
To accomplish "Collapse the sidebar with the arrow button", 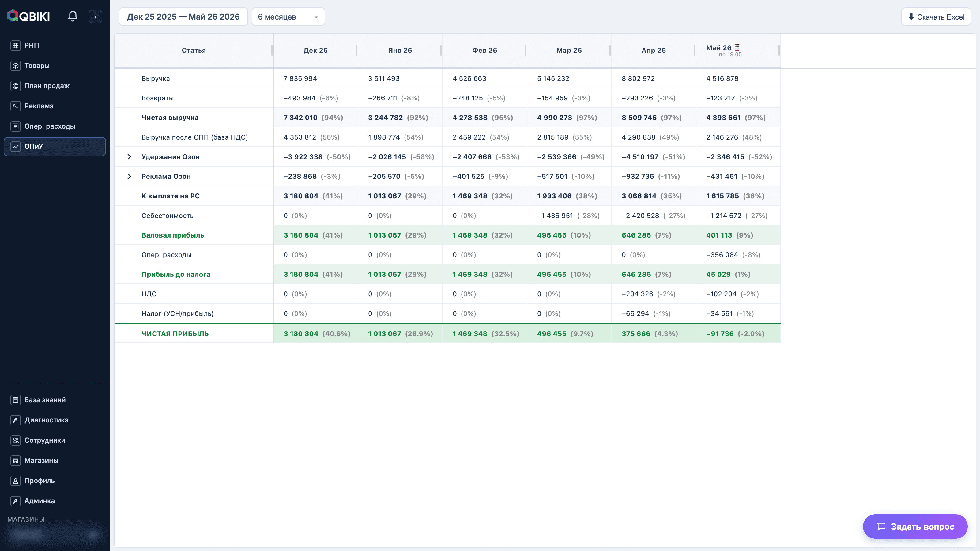I will pyautogui.click(x=96, y=17).
